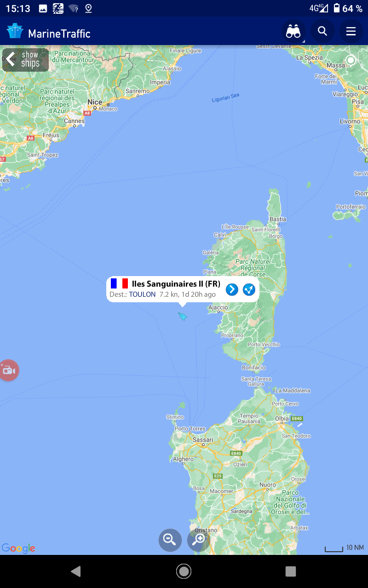Open the binoculars nearby-vessels icon
Image resolution: width=368 pixels, height=588 pixels.
[293, 32]
